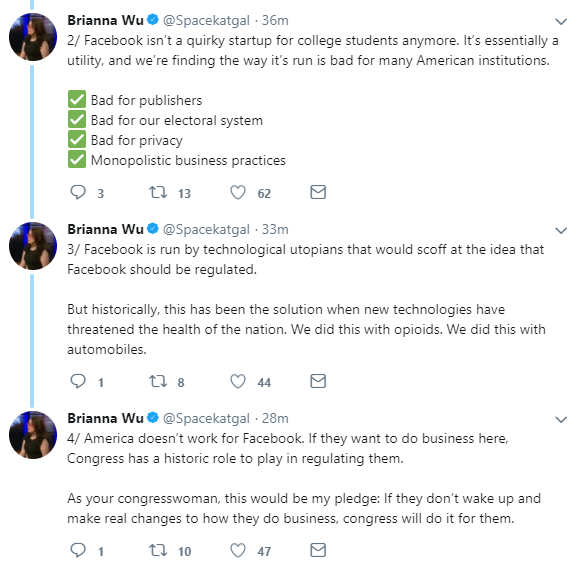The image size is (578, 564).
Task: Retweet the 4/ tweet with 10 retweets
Action: click(158, 550)
